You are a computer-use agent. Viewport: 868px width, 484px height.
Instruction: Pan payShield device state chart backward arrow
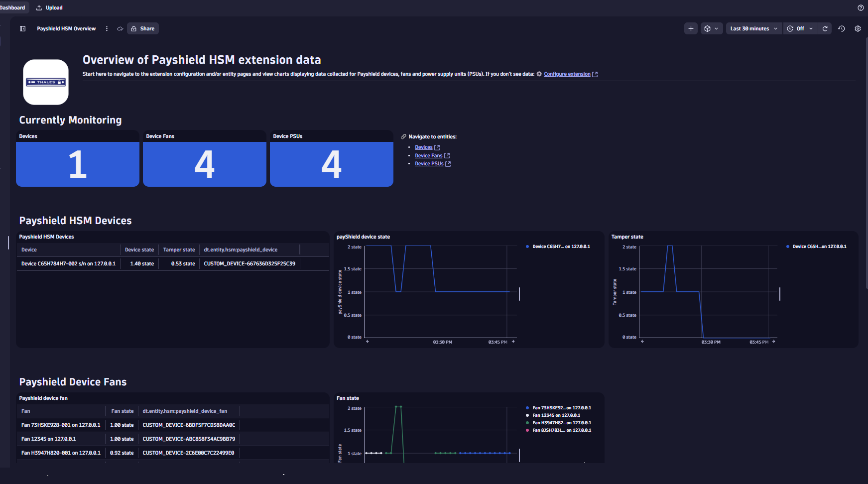368,342
